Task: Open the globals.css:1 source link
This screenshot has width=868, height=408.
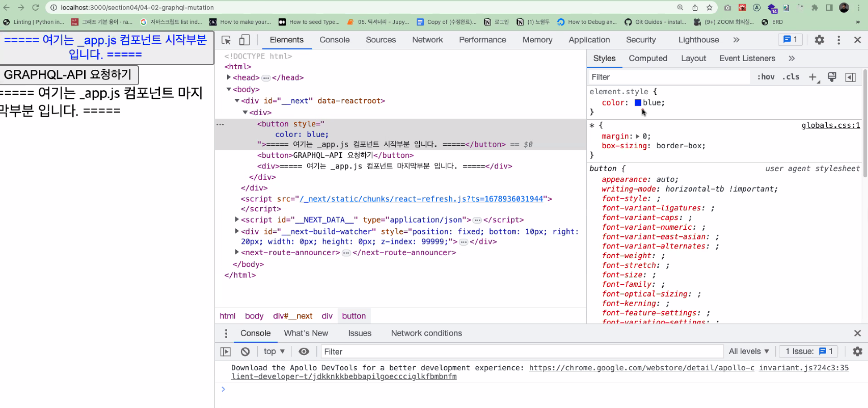Action: point(831,125)
